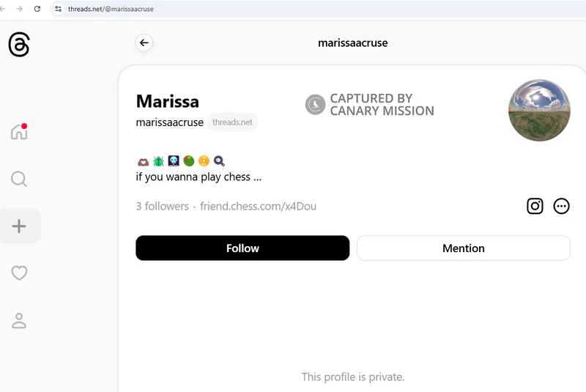Open the friend.chess.com/x4Dou link
Viewport: 586px width, 392px height.
[x=259, y=207]
